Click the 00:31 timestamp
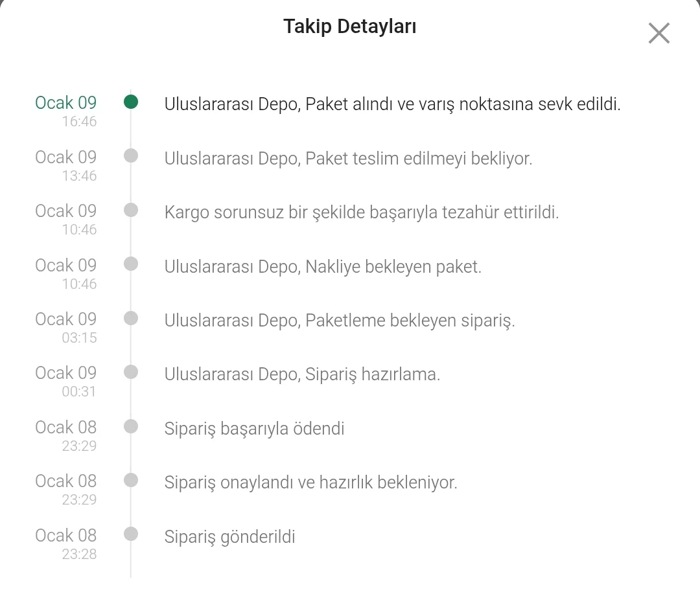The height and width of the screenshot is (594, 700). tap(79, 392)
